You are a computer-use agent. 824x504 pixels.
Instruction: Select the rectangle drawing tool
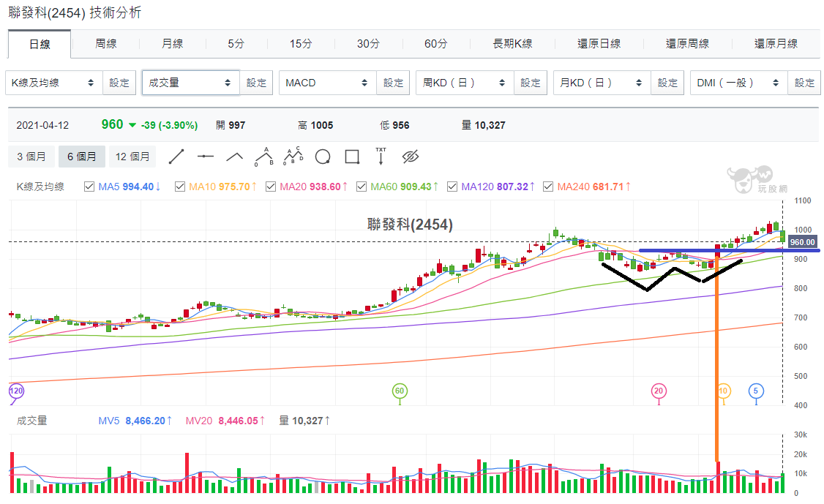tap(352, 157)
